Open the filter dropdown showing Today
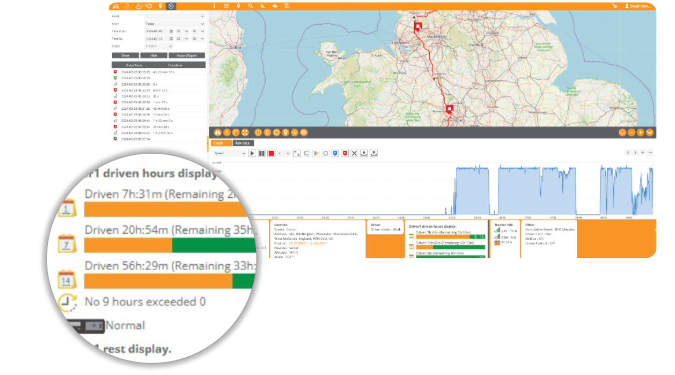The width and height of the screenshot is (675, 375). [x=174, y=24]
